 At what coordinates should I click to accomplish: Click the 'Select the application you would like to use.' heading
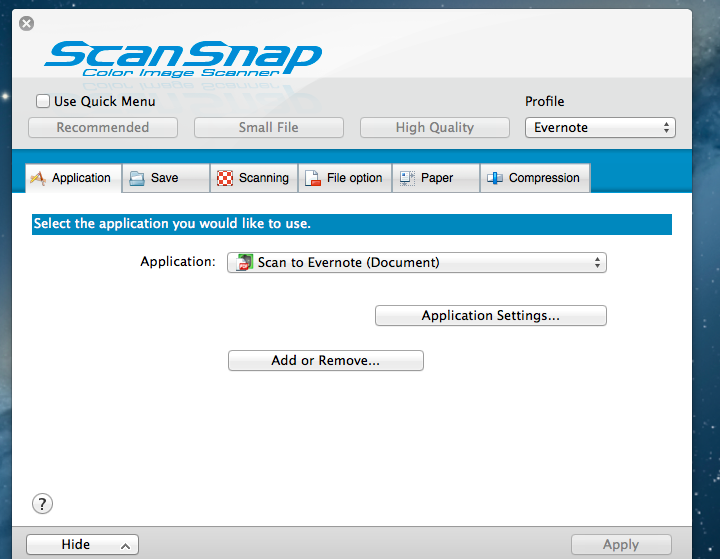point(172,224)
